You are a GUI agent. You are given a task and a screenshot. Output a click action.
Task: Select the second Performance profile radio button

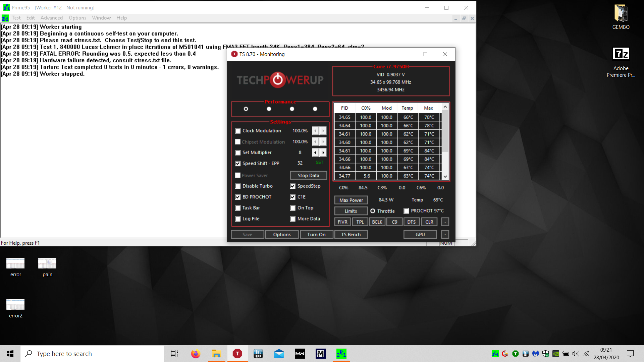point(269,109)
